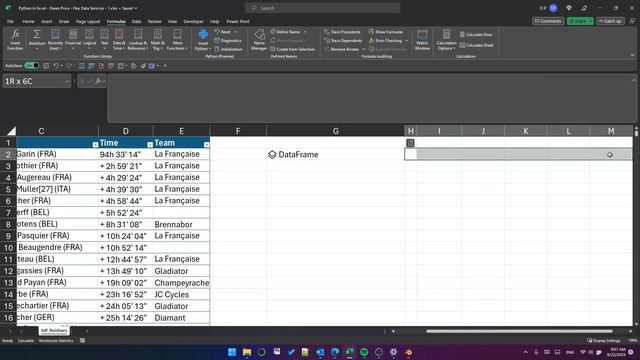Click the Catch up button
The height and width of the screenshot is (360, 640).
click(x=610, y=21)
